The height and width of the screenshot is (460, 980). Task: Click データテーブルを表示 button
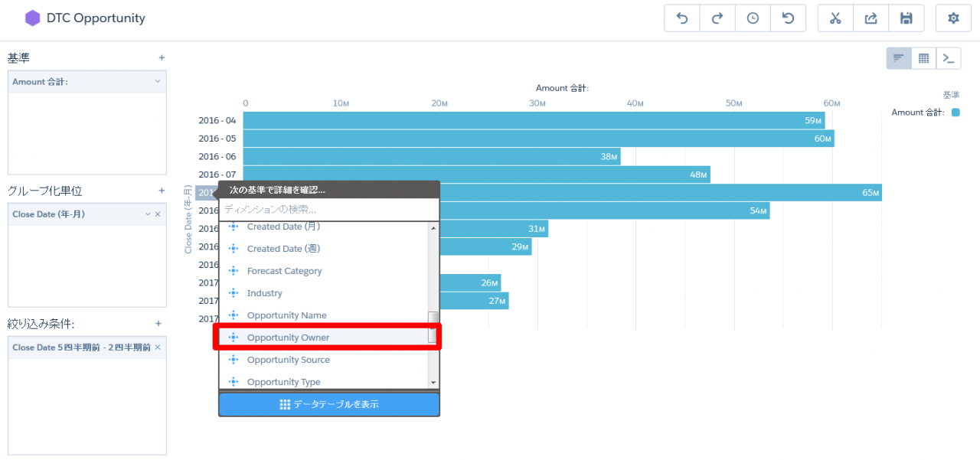coord(329,404)
